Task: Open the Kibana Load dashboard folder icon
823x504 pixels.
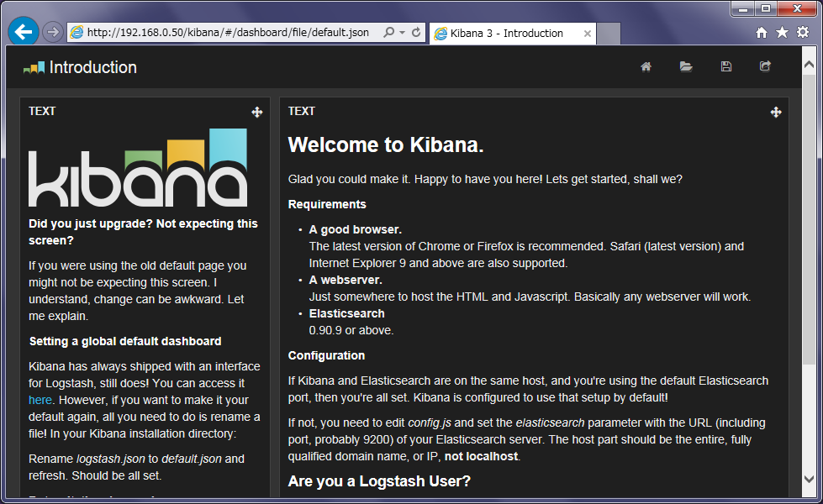Action: click(686, 66)
